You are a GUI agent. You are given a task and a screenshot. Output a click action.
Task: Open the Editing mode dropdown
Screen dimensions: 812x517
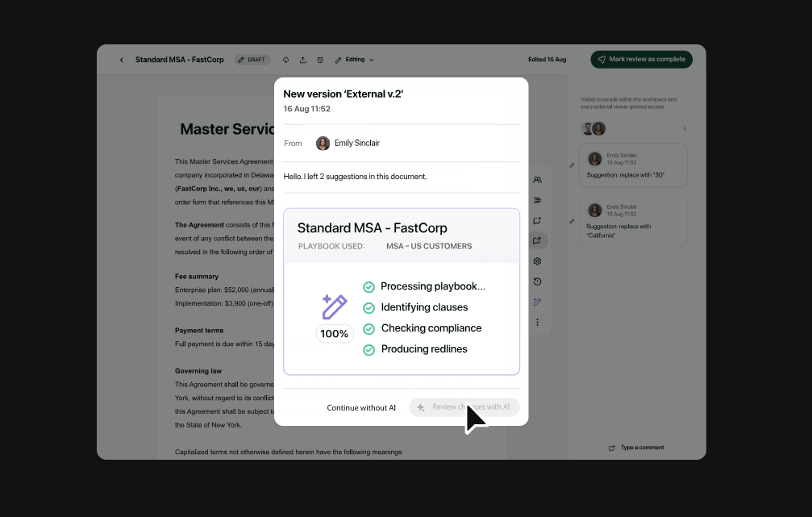click(354, 60)
